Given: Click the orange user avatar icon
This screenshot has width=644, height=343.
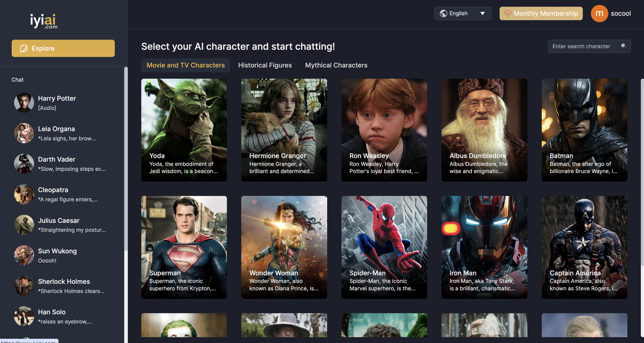Looking at the screenshot, I should (599, 13).
